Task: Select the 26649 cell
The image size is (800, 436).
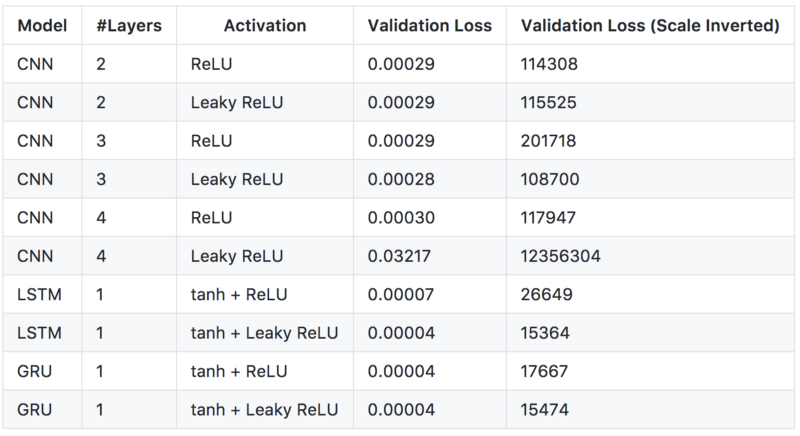Action: click(x=545, y=295)
